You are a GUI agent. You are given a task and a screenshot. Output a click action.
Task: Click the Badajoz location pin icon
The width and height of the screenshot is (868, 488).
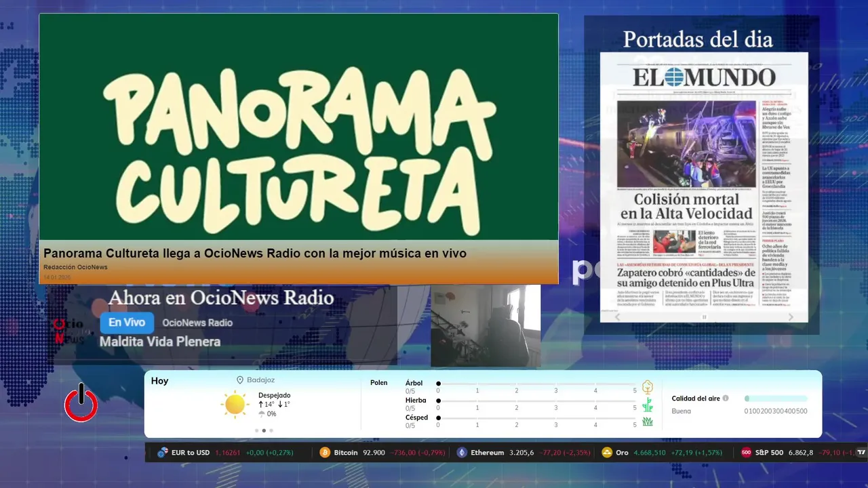pyautogui.click(x=240, y=380)
